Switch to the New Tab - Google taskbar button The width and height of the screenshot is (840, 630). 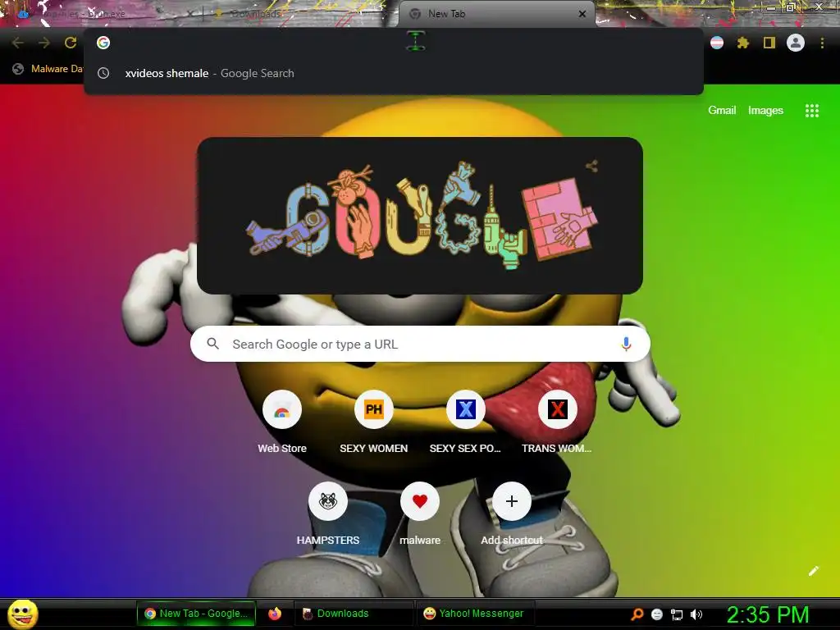click(196, 614)
